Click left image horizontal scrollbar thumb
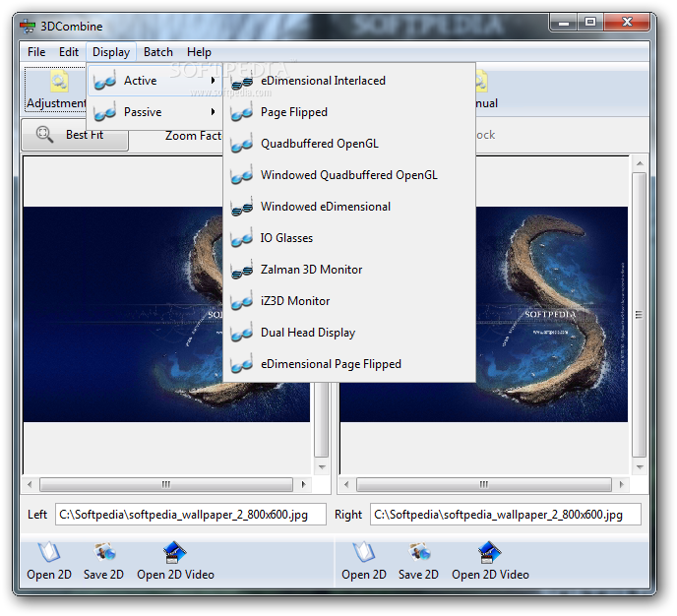 pos(166,484)
